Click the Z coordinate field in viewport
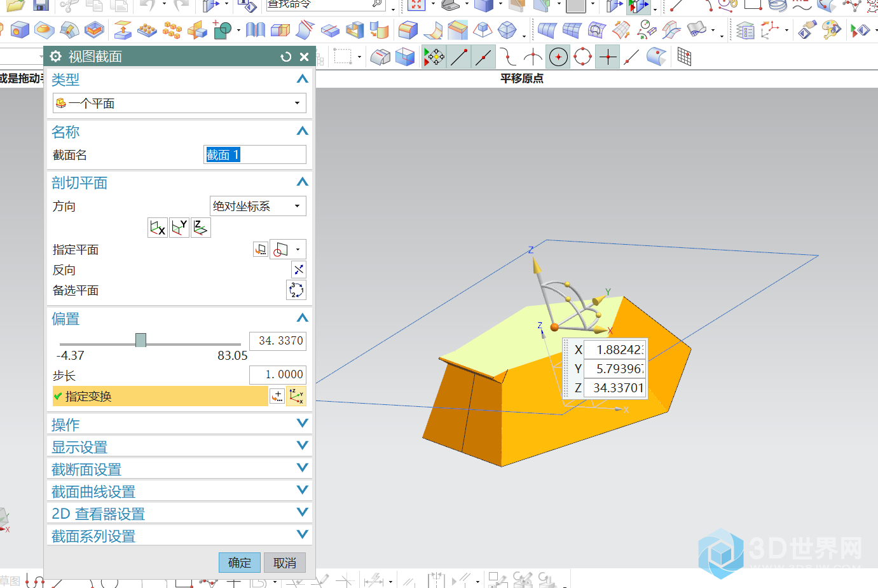 click(x=615, y=388)
